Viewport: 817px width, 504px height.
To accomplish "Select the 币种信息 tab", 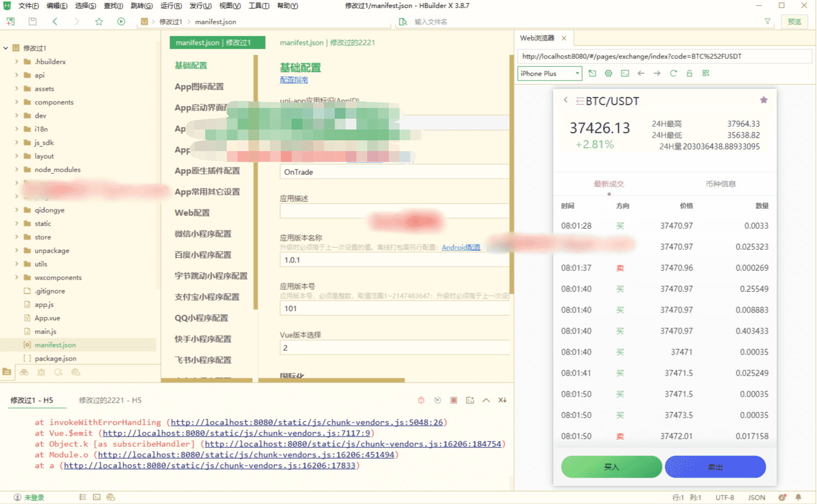I will (720, 184).
